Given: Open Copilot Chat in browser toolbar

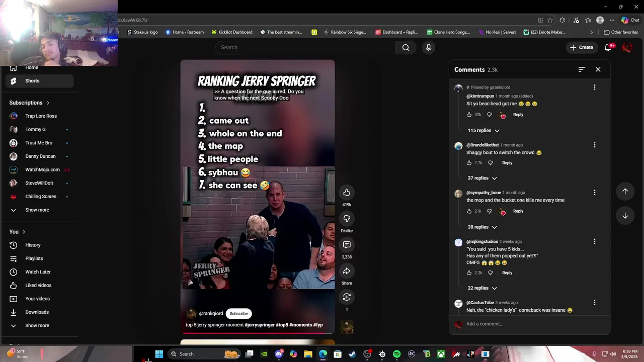Looking at the screenshot, I should coord(630,20).
